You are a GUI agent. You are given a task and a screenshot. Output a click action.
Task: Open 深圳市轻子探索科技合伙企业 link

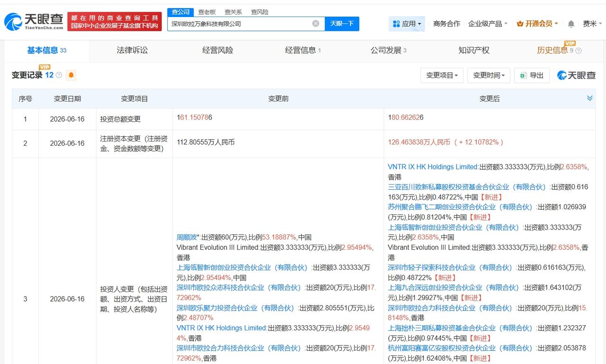(x=451, y=267)
